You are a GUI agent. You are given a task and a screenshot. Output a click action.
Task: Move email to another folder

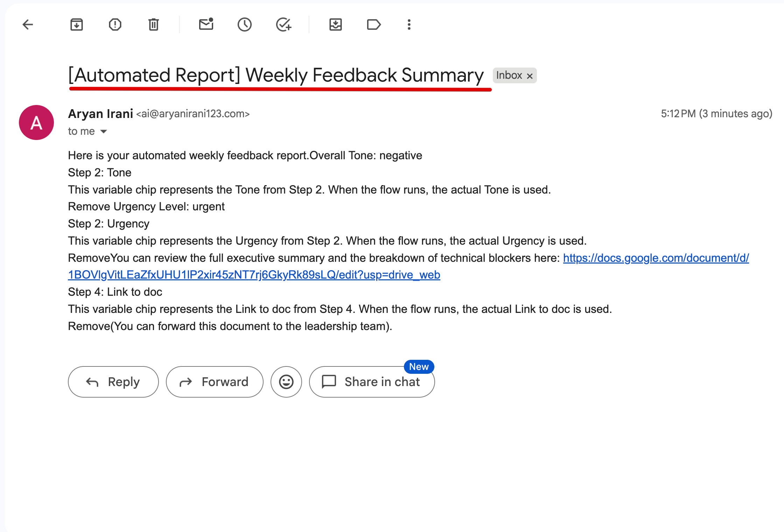[x=335, y=24]
